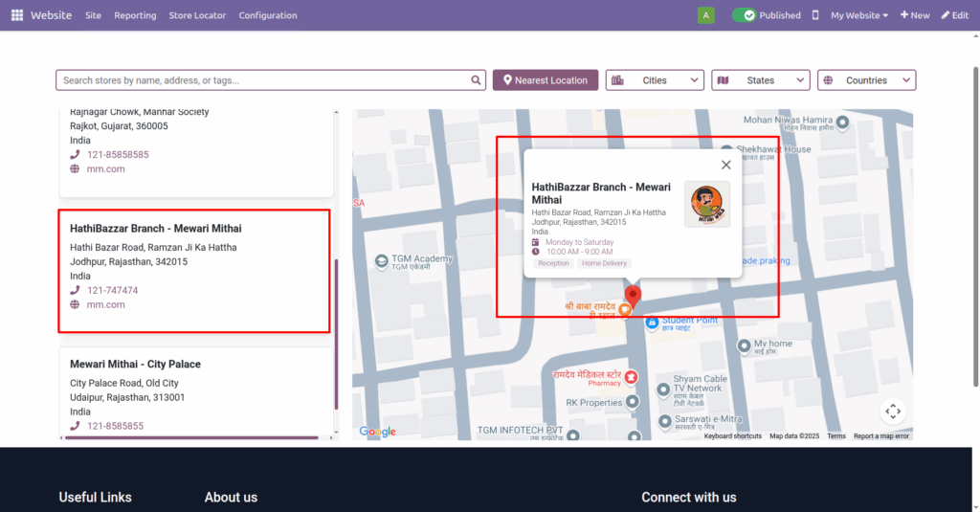Screen dimensions: 980x512
Task: Select the Mewari Mithai - City Palace card title
Action: (x=135, y=364)
